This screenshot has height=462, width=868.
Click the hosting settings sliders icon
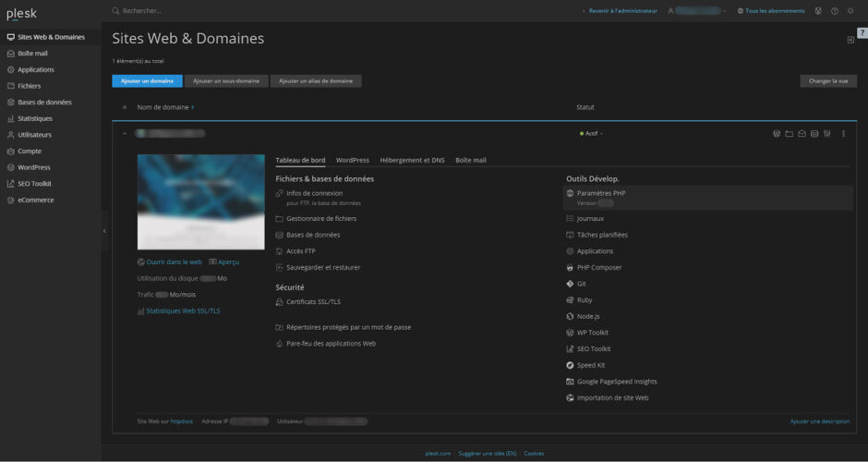point(826,134)
